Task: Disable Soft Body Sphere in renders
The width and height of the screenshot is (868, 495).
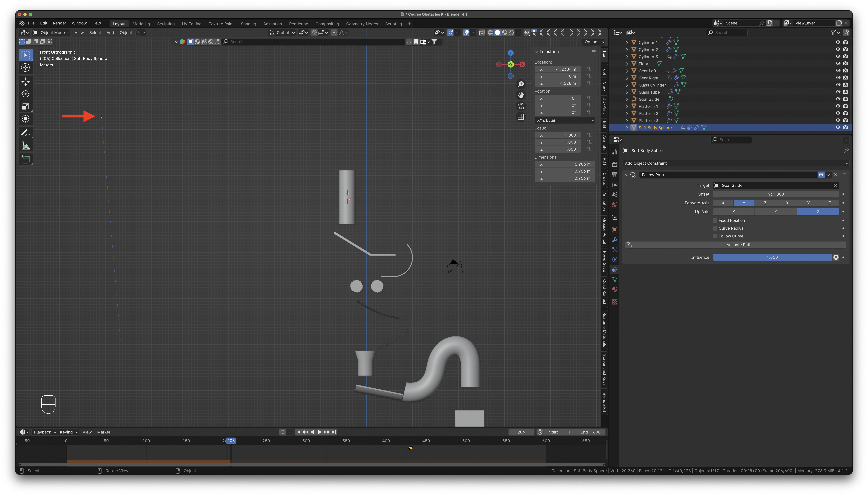Action: coord(845,127)
